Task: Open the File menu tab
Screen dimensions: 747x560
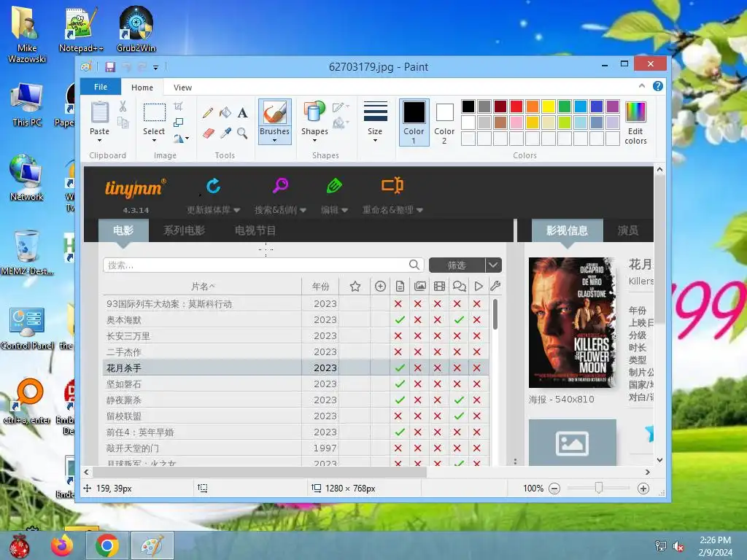Action: 101,87
